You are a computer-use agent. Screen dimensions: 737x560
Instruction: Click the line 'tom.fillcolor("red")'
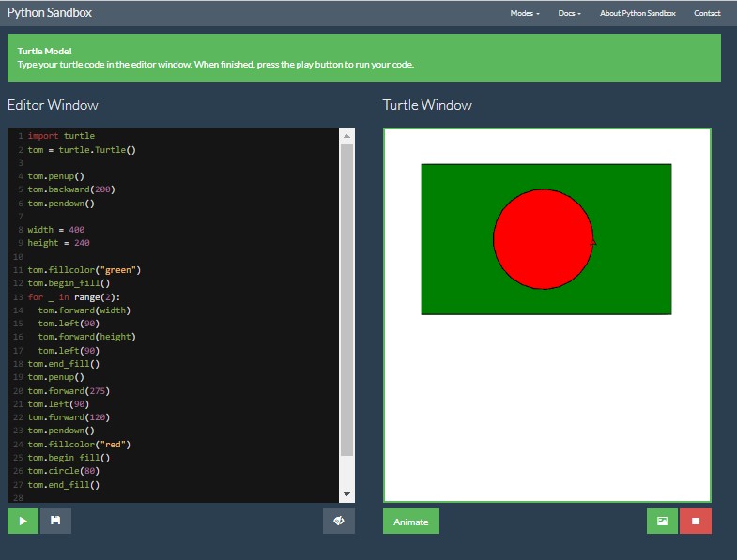pyautogui.click(x=79, y=445)
